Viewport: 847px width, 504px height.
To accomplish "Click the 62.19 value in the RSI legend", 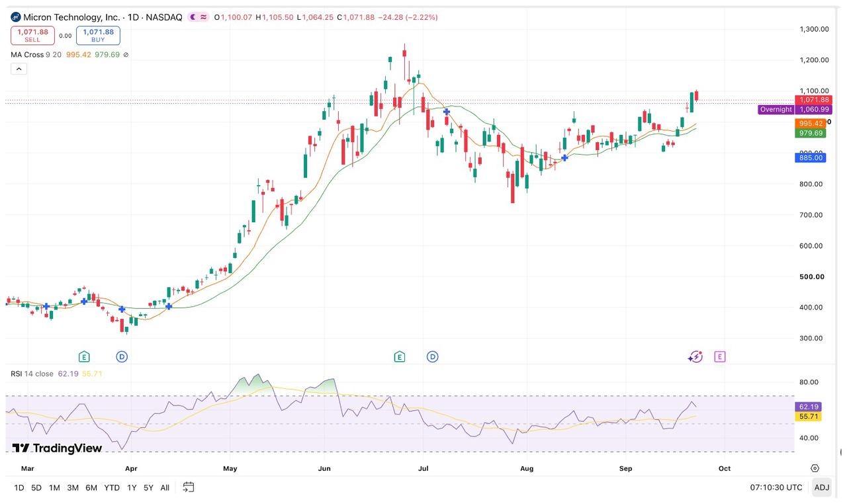I will point(68,374).
